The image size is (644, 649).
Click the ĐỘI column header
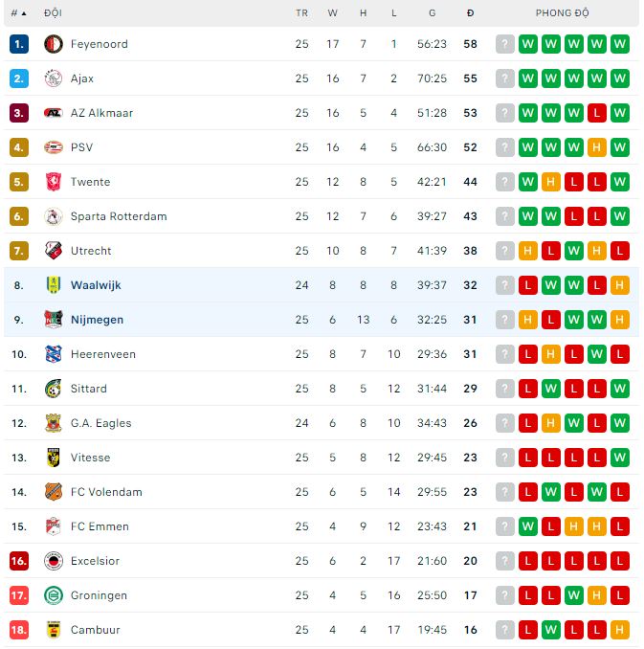53,13
